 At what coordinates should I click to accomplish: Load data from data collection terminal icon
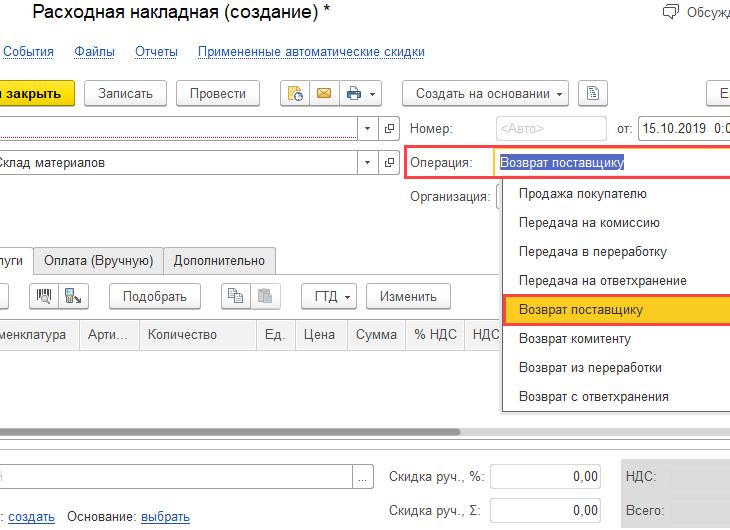[x=73, y=296]
